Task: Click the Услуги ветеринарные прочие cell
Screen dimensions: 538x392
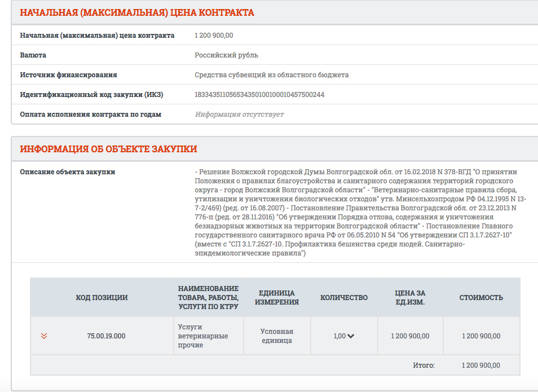Action: [203, 336]
